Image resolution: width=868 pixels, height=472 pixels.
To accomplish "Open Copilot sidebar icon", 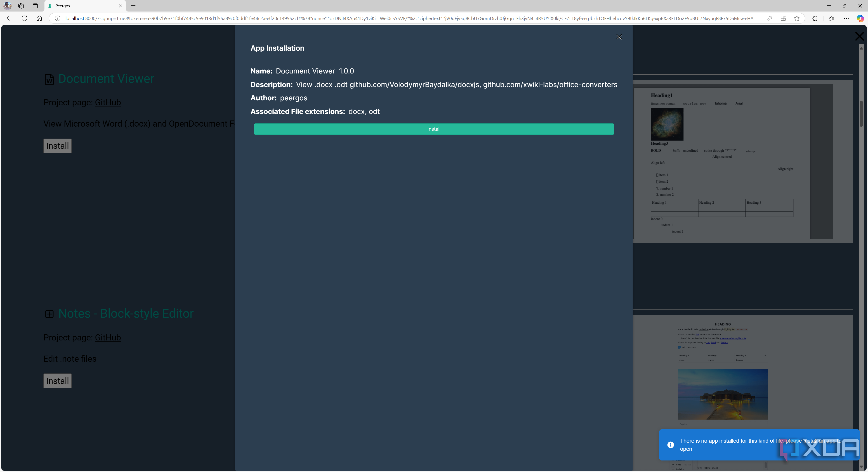I will tap(860, 18).
